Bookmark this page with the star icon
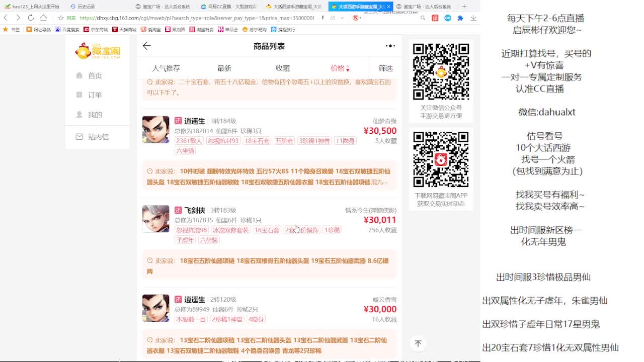The width and height of the screenshot is (644, 362). 61,18
